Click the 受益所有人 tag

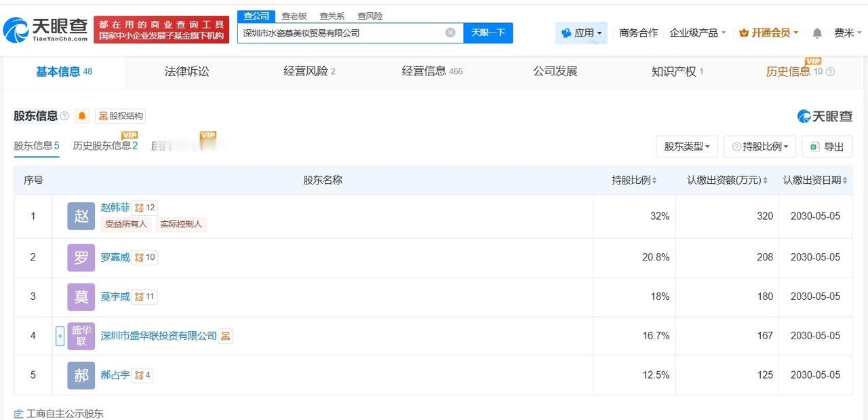126,224
